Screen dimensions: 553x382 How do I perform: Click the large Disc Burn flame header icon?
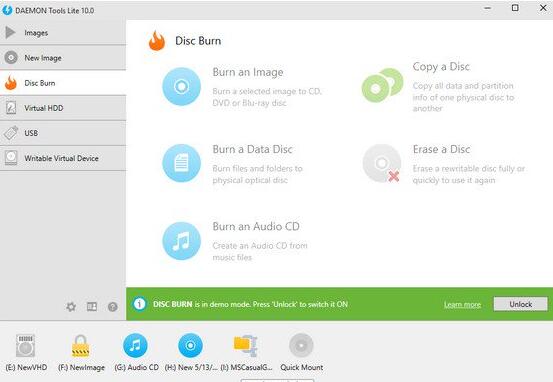click(157, 41)
